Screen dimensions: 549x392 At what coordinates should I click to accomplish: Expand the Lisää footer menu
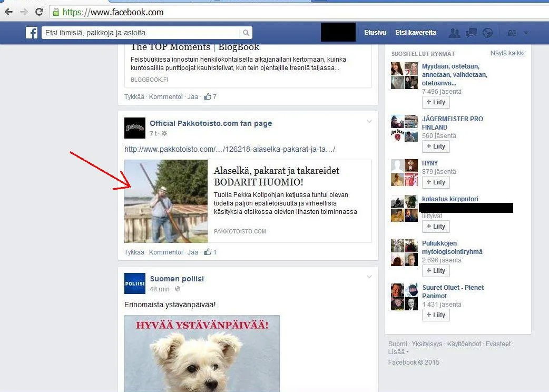pos(398,352)
